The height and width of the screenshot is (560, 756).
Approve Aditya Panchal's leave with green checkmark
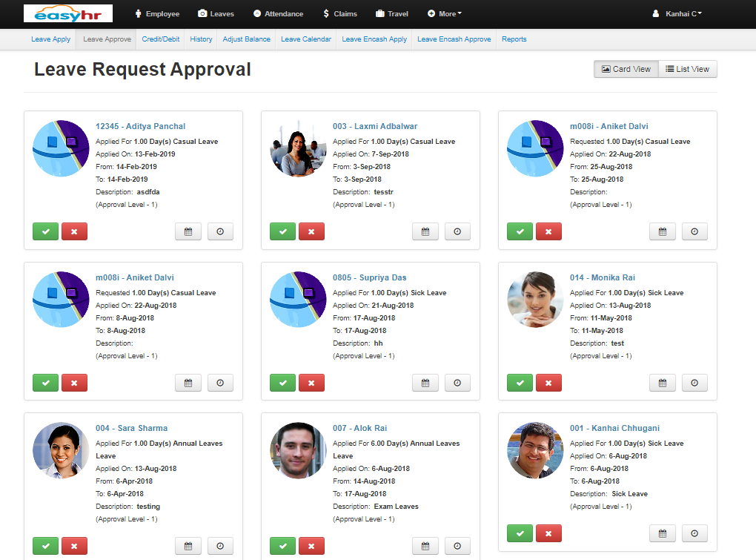[x=45, y=231]
